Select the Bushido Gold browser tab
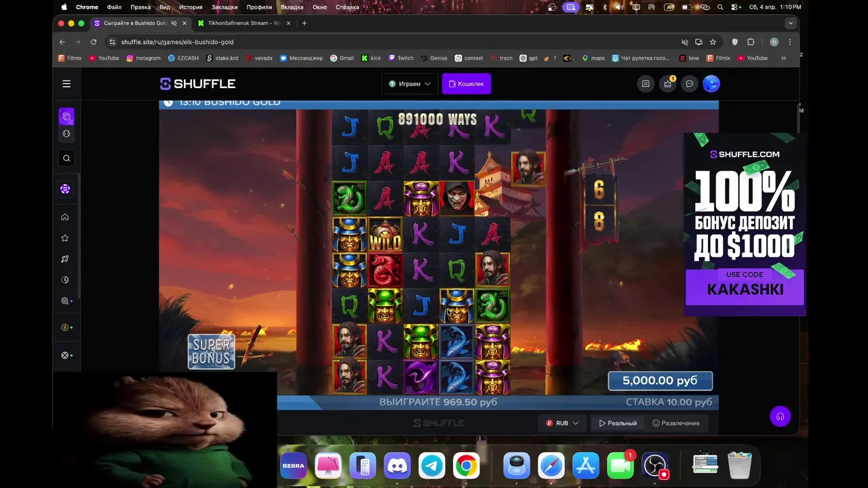Viewport: 868px width, 488px height. [136, 23]
